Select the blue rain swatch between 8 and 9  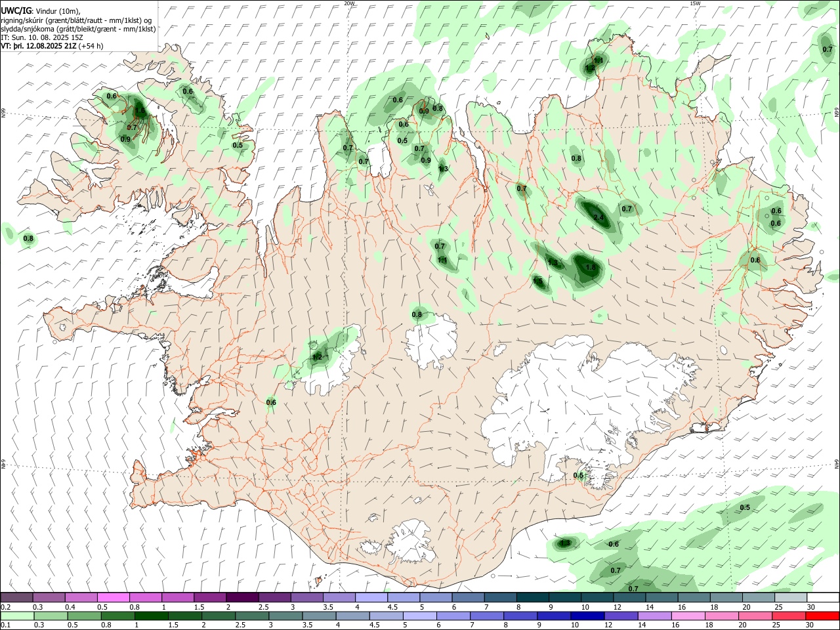point(522,616)
